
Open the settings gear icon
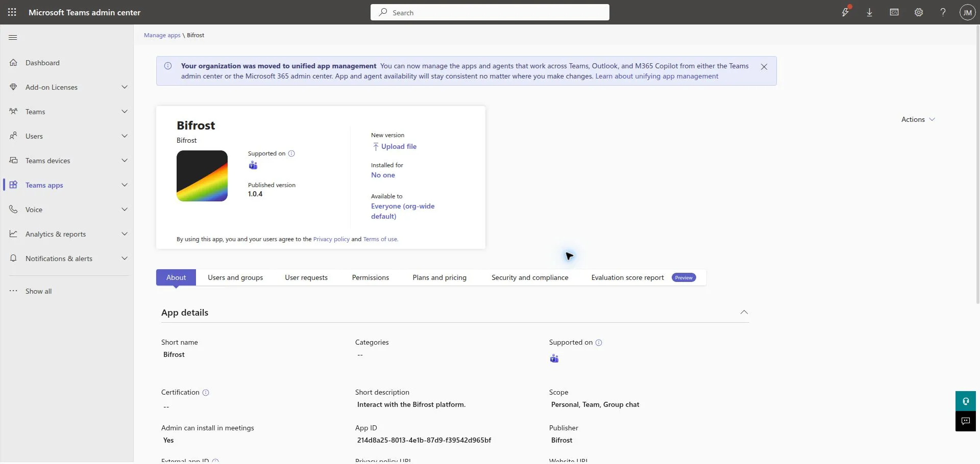click(x=919, y=12)
